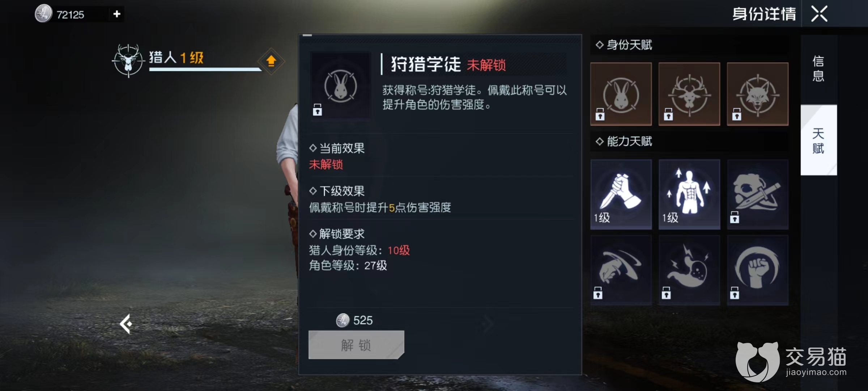Click the large rabbit talent preview
This screenshot has width=868, height=391.
[340, 85]
